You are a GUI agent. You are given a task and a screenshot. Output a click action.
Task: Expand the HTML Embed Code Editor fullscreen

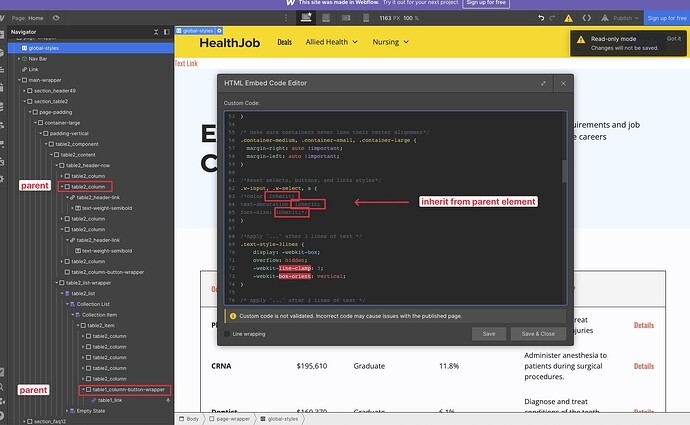tap(543, 83)
